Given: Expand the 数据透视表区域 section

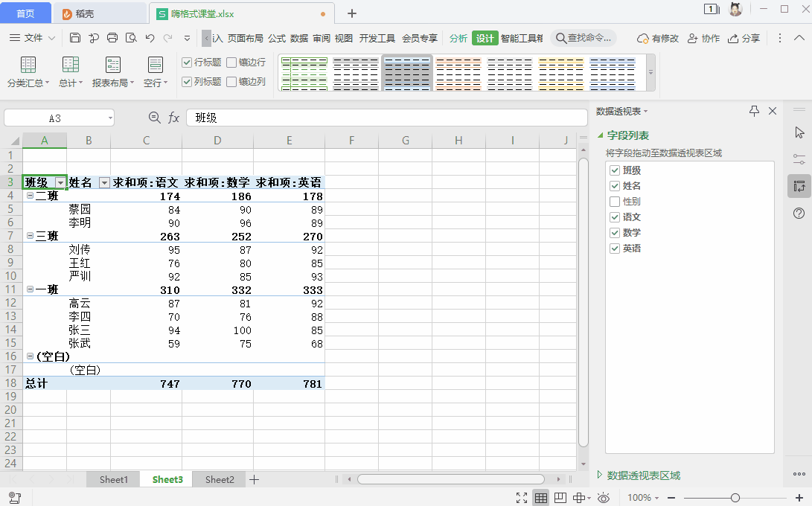Looking at the screenshot, I should [x=599, y=473].
